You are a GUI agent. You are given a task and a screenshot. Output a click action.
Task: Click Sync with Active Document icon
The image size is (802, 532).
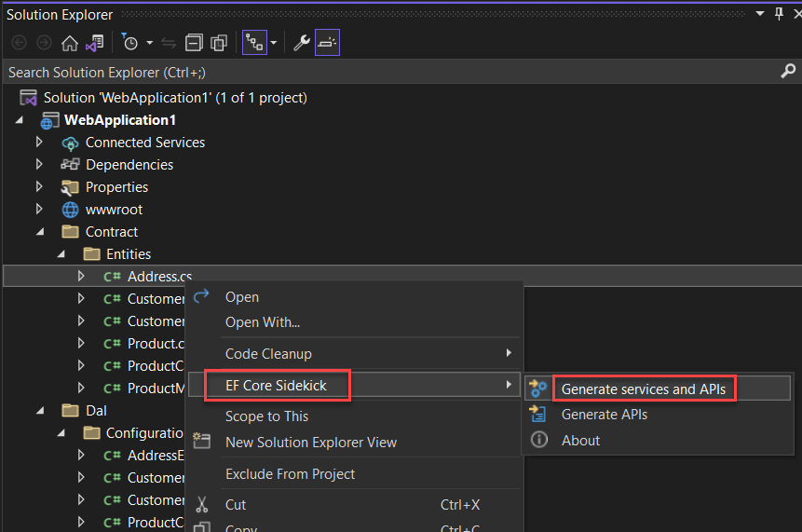169,44
